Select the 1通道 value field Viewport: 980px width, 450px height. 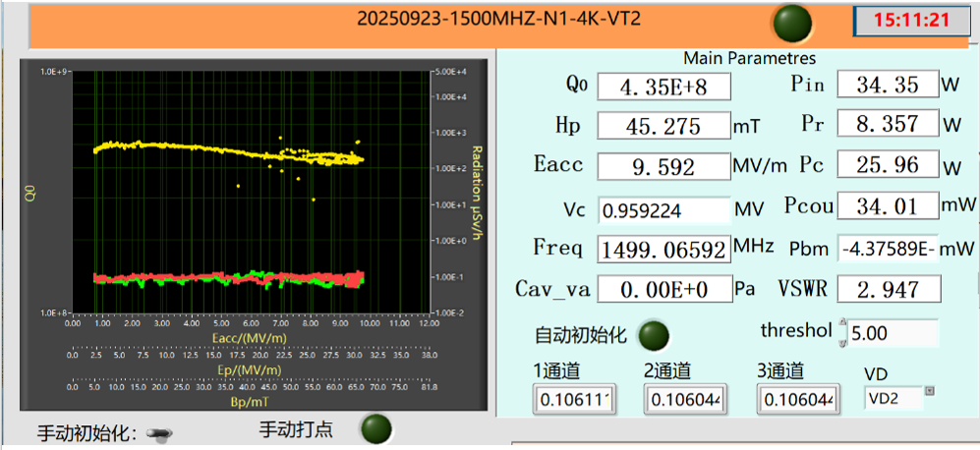(574, 399)
